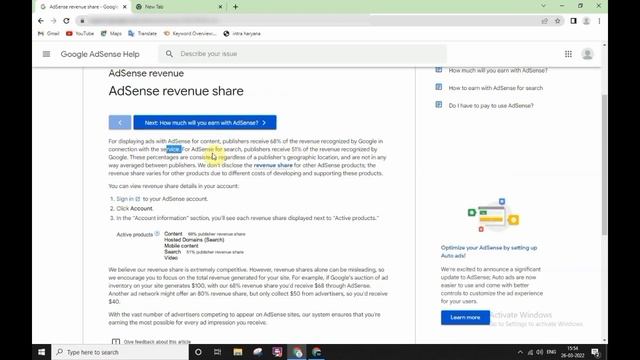This screenshot has width=640, height=360.
Task: Open How to earn with AdSense for search
Action: 496,88
